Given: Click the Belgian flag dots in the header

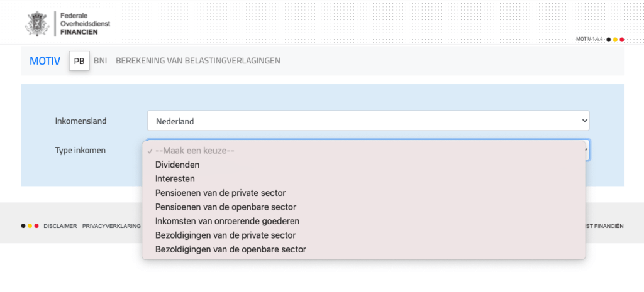Looking at the screenshot, I should coord(615,39).
